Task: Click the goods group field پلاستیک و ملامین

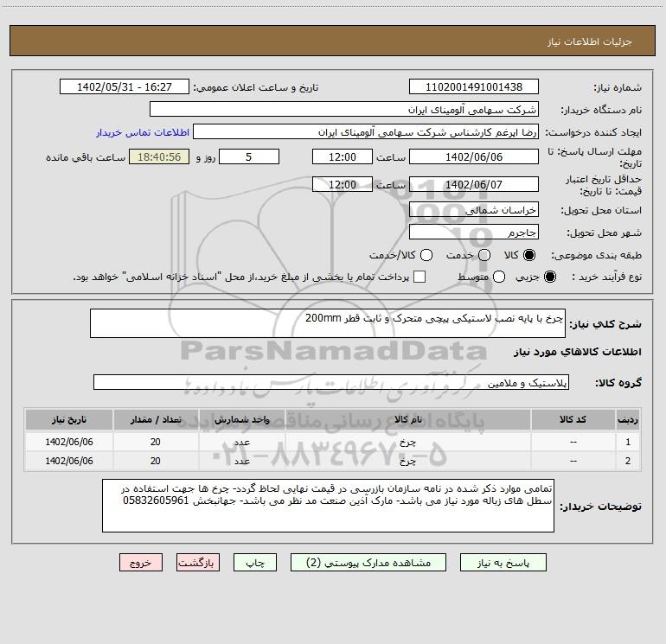Action: tap(331, 382)
